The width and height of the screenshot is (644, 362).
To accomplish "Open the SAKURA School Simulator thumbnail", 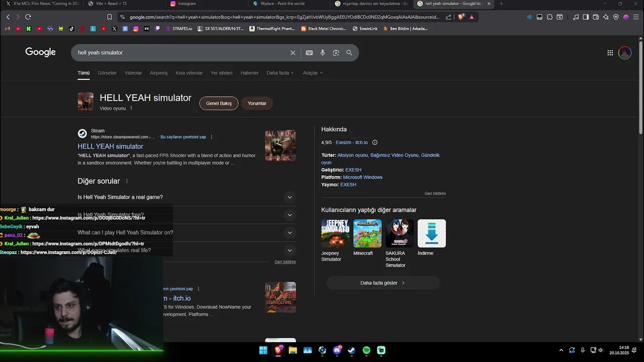I will 399,233.
